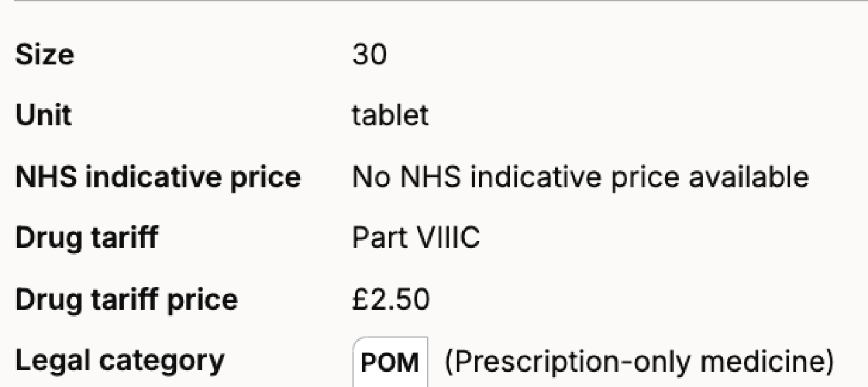Click the Drug tariff price label
The image size is (868, 387).
point(127,300)
